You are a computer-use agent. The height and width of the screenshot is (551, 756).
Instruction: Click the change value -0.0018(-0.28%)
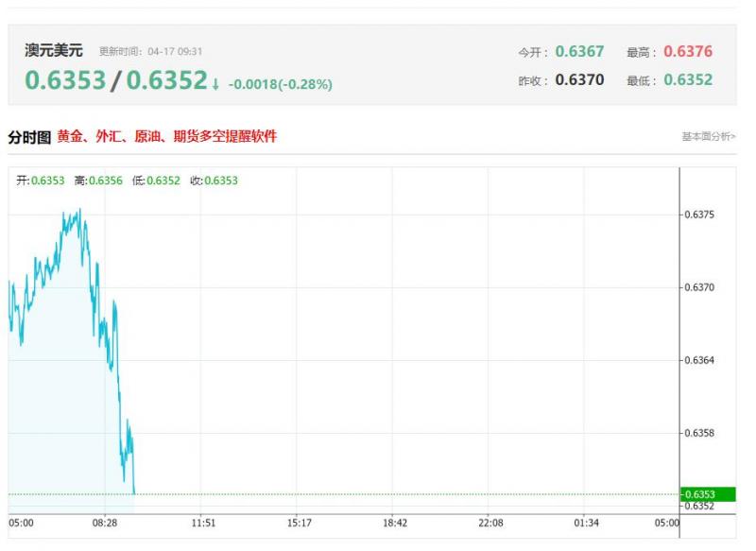280,84
